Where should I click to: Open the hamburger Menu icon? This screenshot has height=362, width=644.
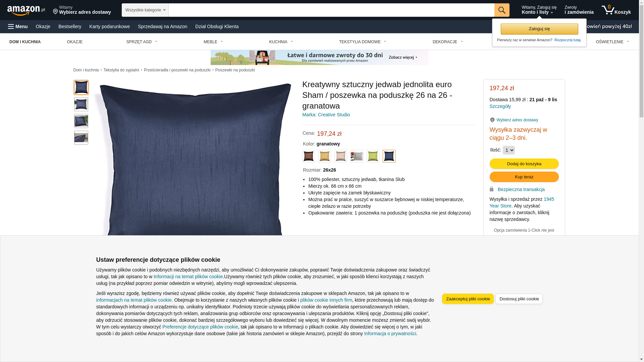11,26
